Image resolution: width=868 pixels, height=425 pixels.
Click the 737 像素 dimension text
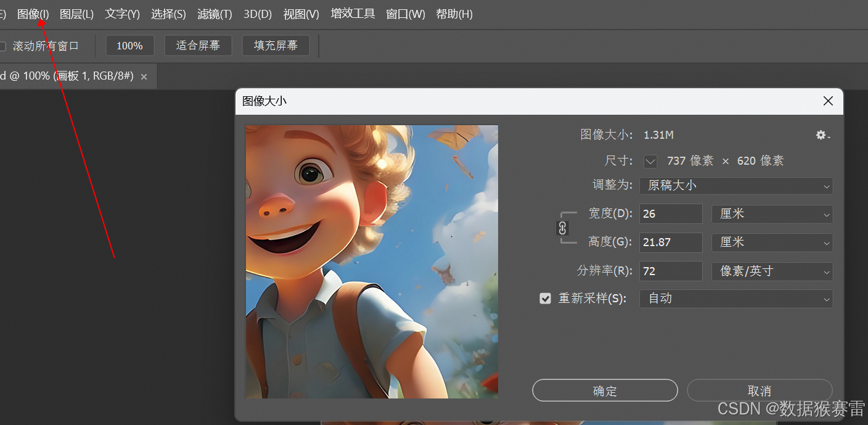coord(690,161)
